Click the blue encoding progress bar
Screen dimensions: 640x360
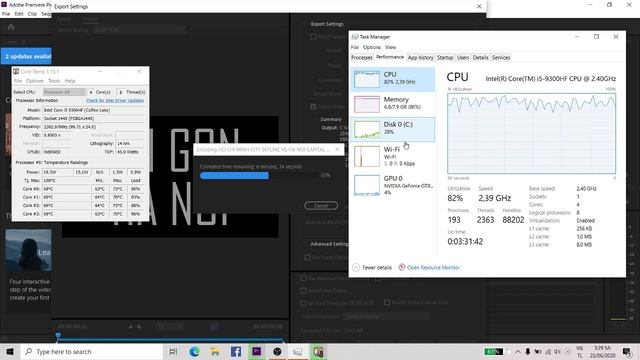234,176
